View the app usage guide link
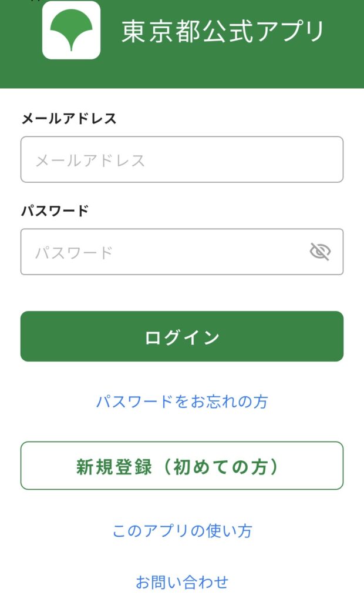364x602 pixels. click(x=182, y=531)
